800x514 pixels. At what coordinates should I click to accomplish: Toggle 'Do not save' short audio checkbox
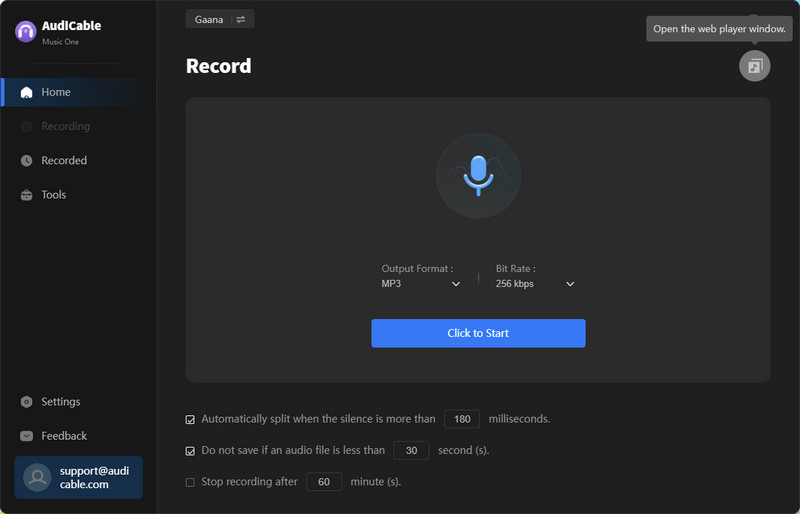[190, 451]
